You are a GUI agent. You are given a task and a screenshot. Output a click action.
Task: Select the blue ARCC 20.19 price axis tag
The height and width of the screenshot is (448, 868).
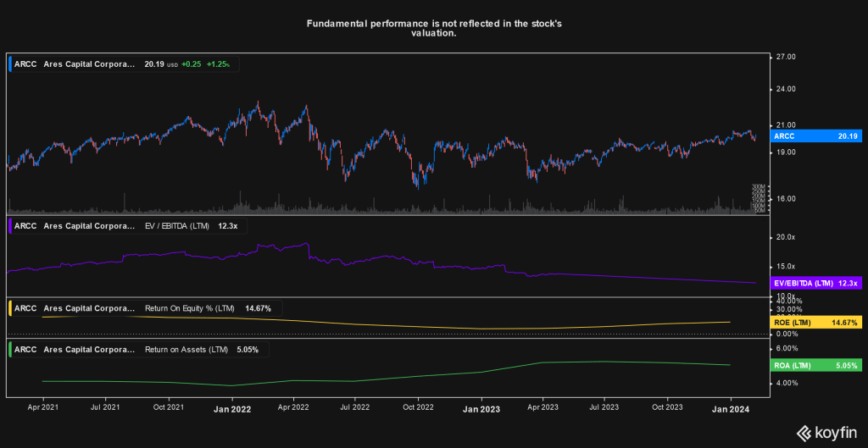pos(815,136)
